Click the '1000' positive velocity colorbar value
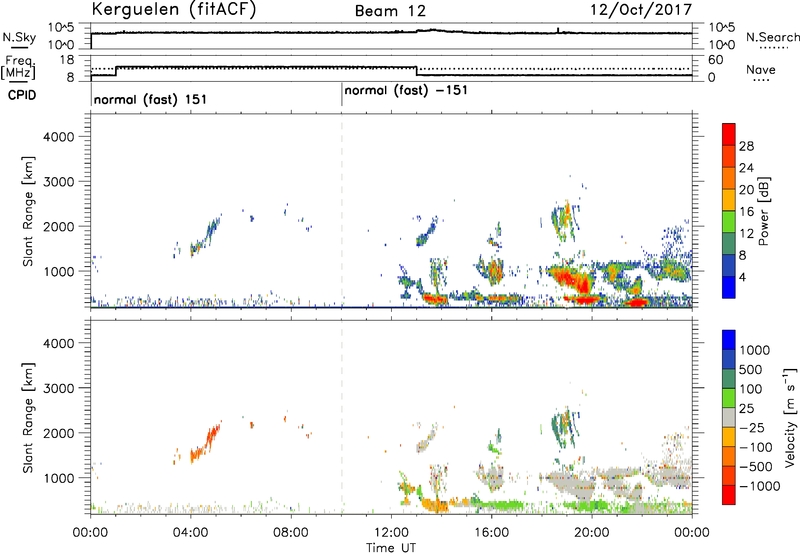This screenshot has width=800, height=554. 755,350
